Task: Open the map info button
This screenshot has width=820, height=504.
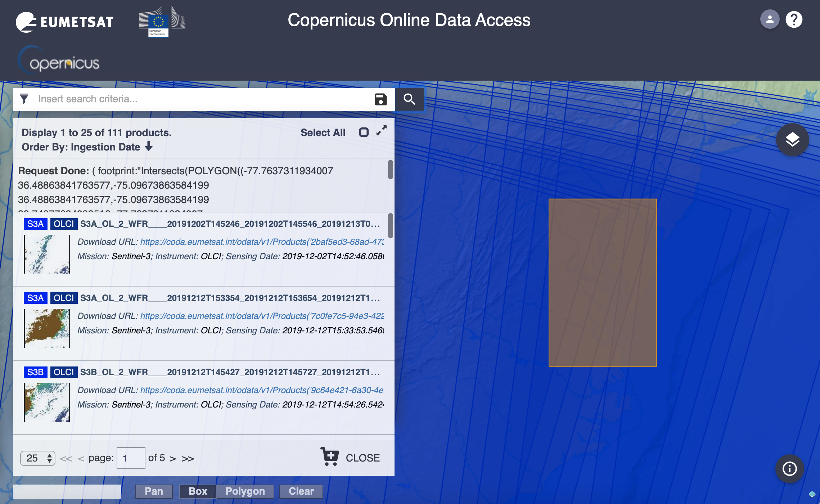Action: [789, 469]
